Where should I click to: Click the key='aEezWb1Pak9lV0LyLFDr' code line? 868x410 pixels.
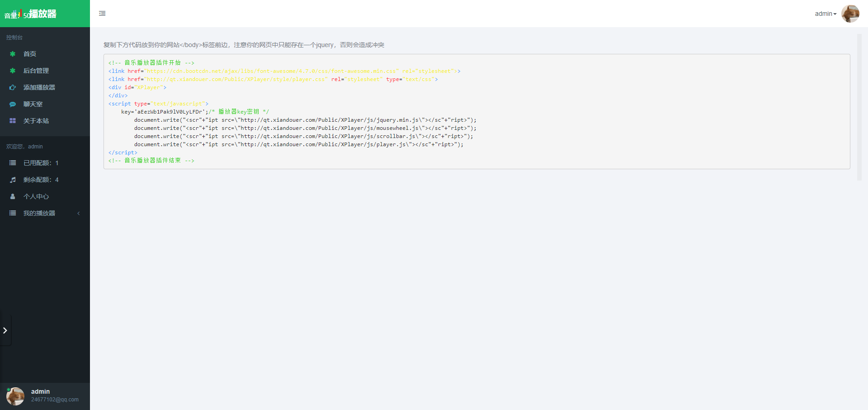click(x=195, y=112)
